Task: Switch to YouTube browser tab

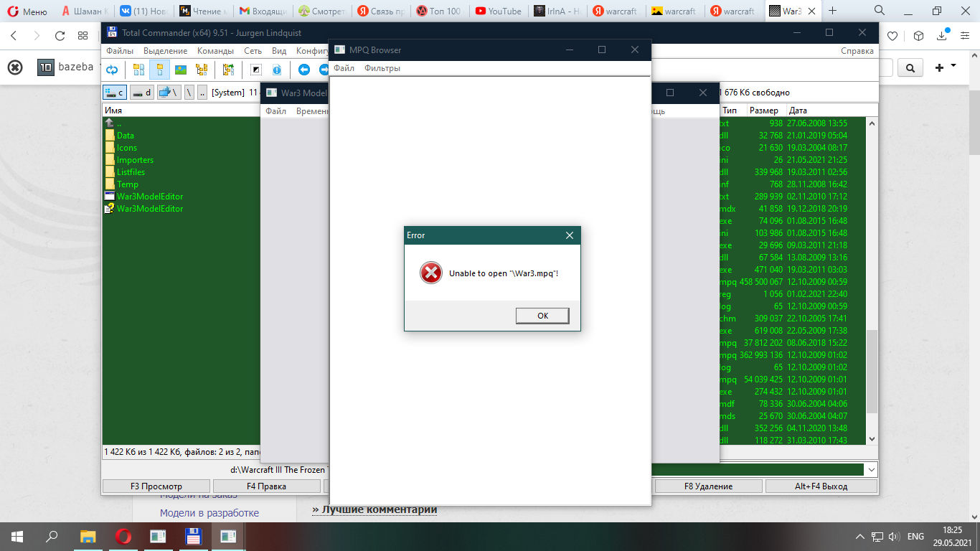Action: (x=498, y=11)
